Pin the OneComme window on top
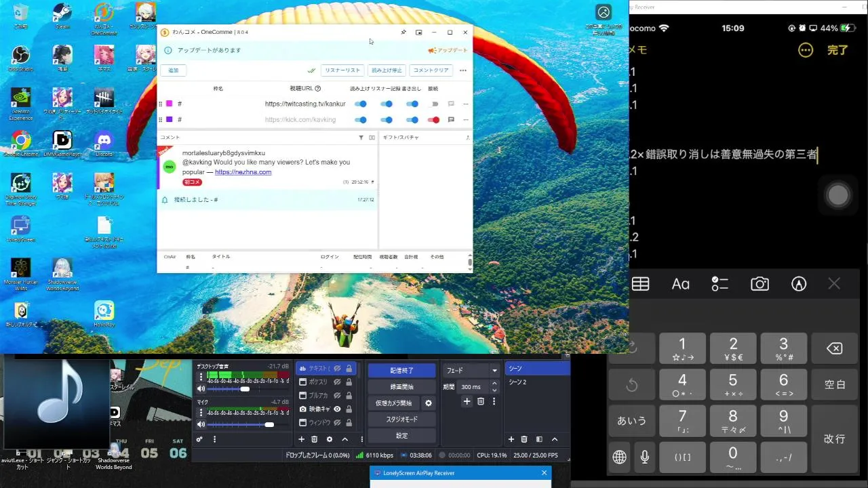868x488 pixels. pyautogui.click(x=403, y=33)
